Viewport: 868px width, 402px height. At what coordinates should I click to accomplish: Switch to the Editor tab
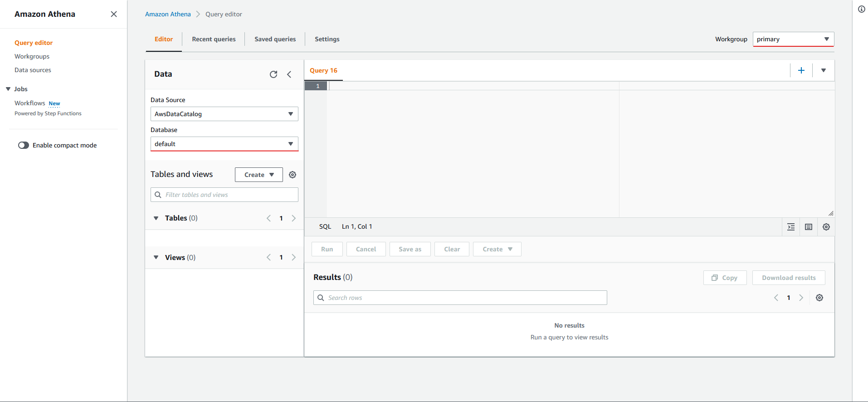click(164, 39)
